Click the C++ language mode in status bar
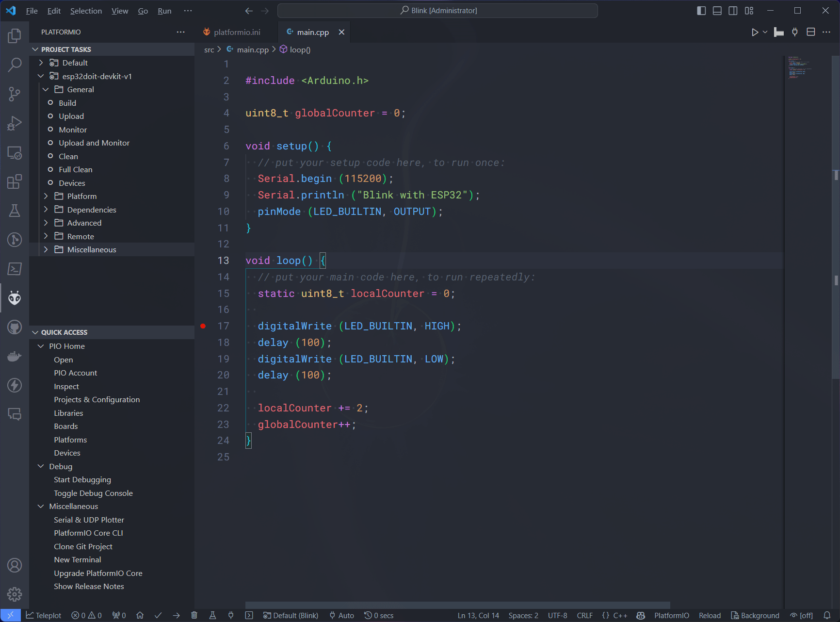The image size is (840, 622). (620, 615)
